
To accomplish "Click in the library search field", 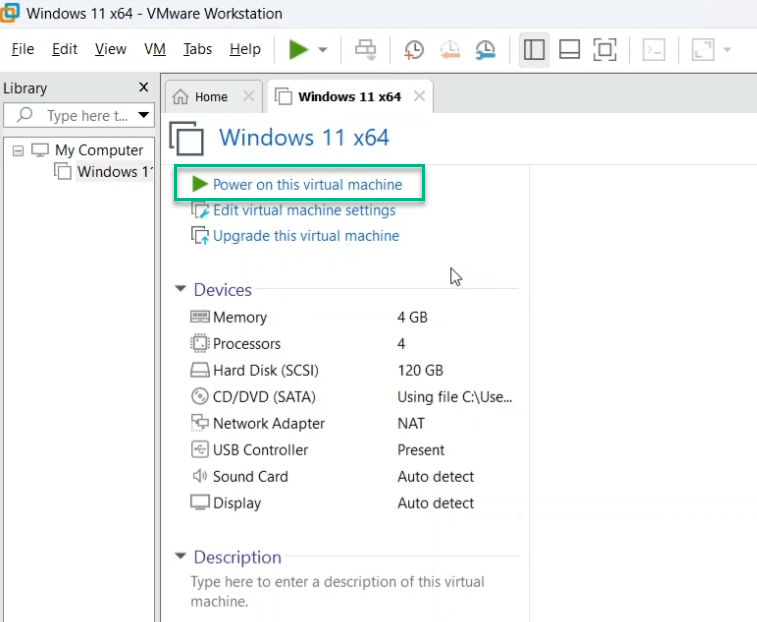I will [85, 116].
